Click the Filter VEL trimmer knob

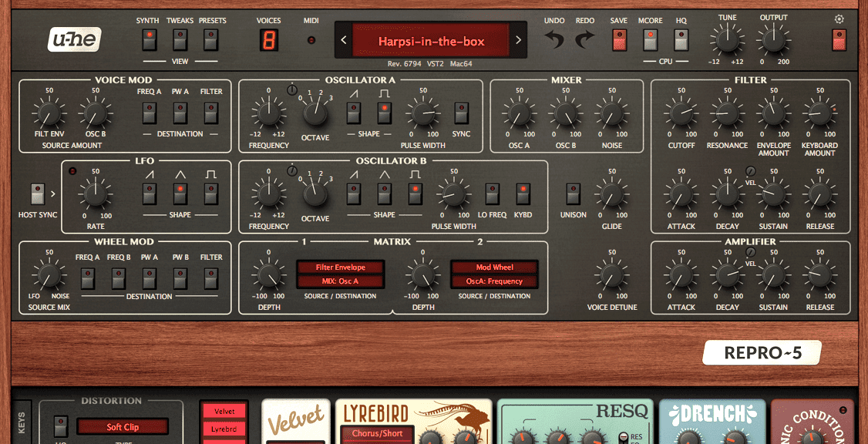tap(750, 171)
